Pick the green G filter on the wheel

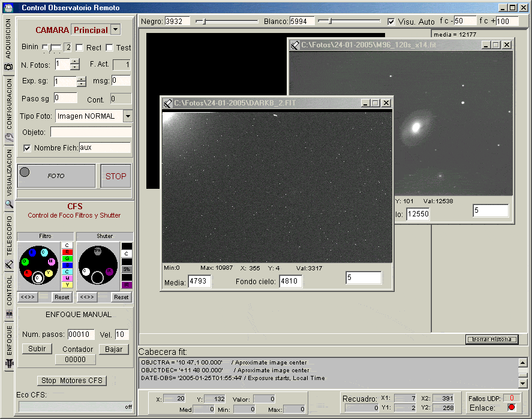tap(25, 262)
